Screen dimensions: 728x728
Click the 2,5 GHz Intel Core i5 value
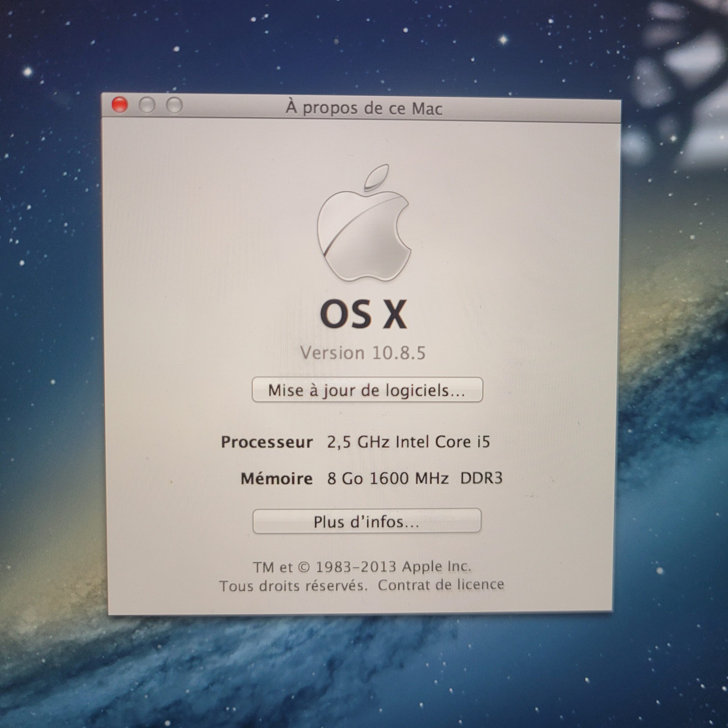[408, 442]
